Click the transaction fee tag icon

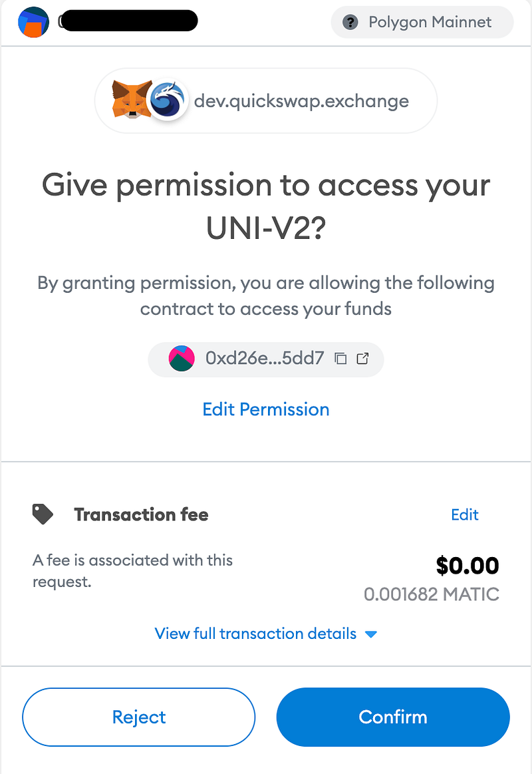pos(43,514)
